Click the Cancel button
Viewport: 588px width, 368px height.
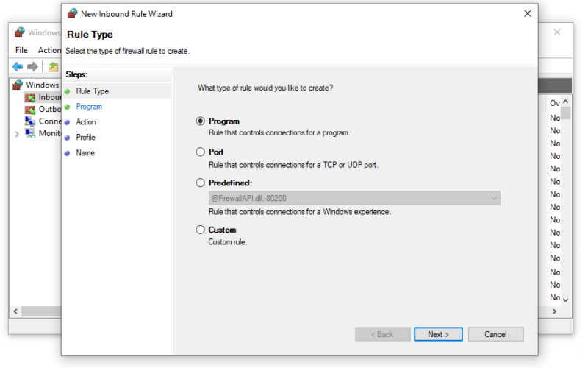(495, 334)
